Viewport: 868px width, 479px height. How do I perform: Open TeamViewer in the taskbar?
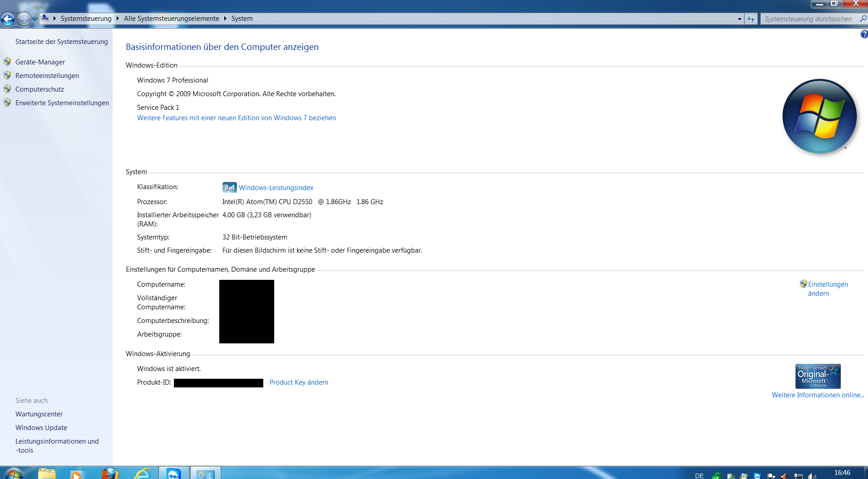click(x=173, y=474)
